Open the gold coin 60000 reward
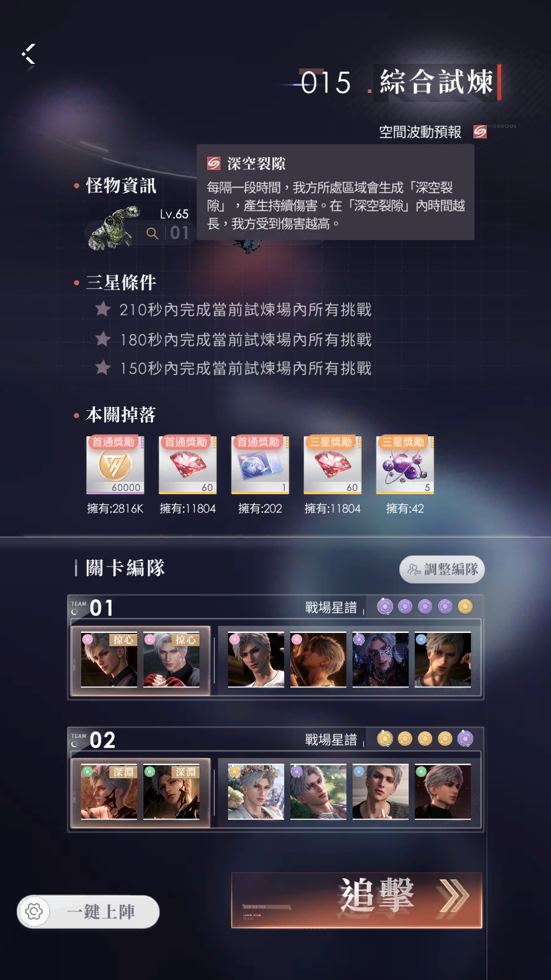The height and width of the screenshot is (980, 551). [x=115, y=465]
